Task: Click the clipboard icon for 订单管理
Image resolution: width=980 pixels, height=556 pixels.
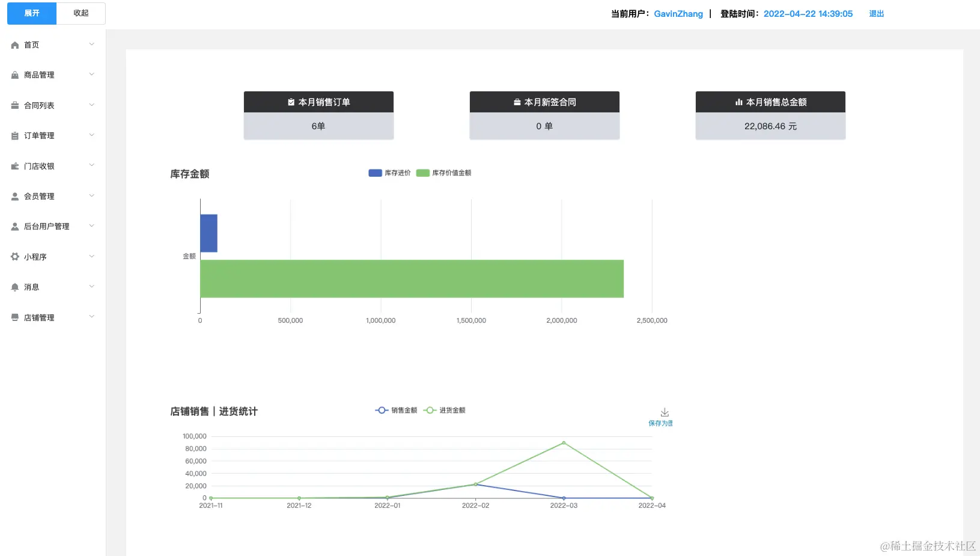Action: tap(15, 136)
